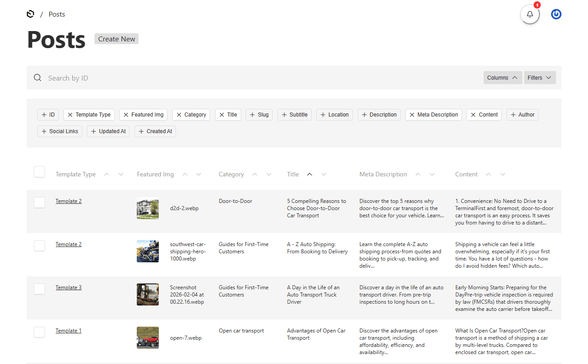Open Template 2 link for d2d-2.webp row
The width and height of the screenshot is (588, 364).
point(69,201)
